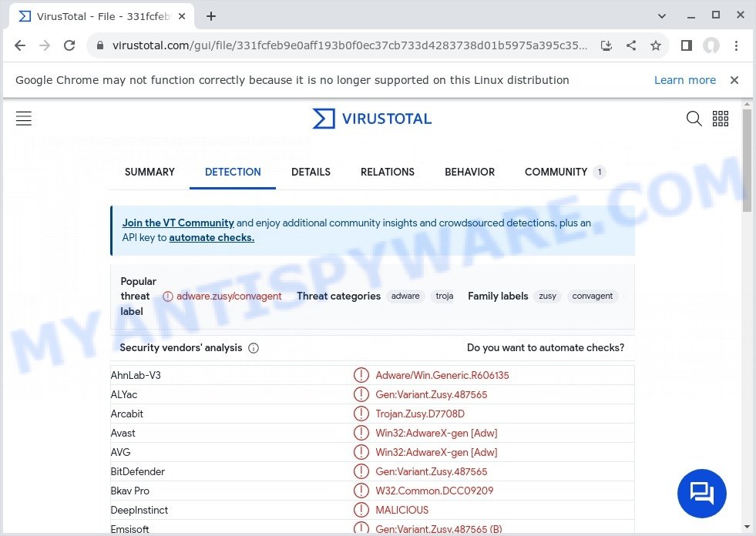Click the AVG detection warning icon
Screen dimensions: 756x536
coord(361,452)
